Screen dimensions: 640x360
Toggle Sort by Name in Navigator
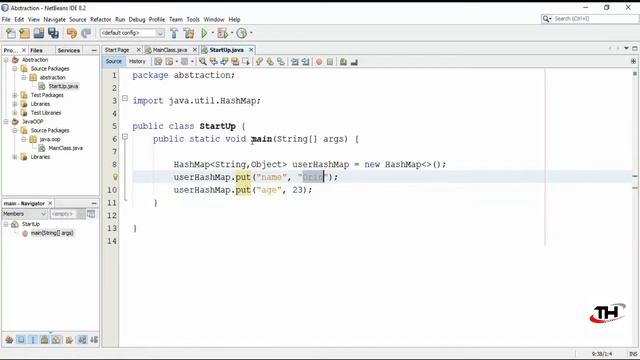pos(82,340)
